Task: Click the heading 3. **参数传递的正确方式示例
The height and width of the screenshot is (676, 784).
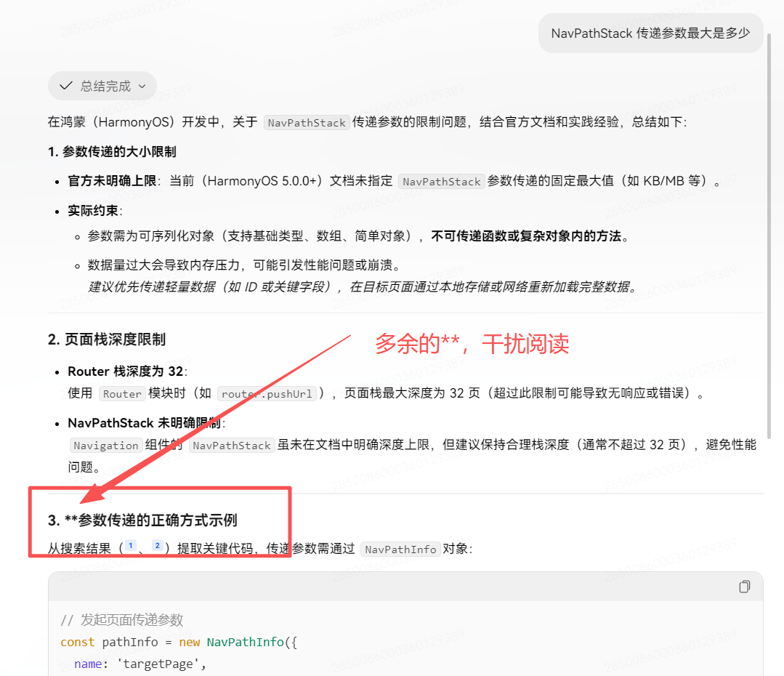Action: point(142,520)
